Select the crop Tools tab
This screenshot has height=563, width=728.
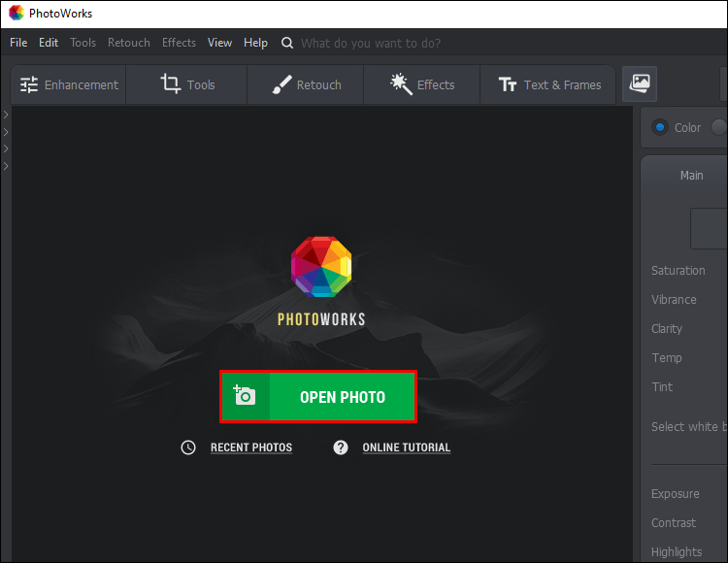[x=187, y=84]
